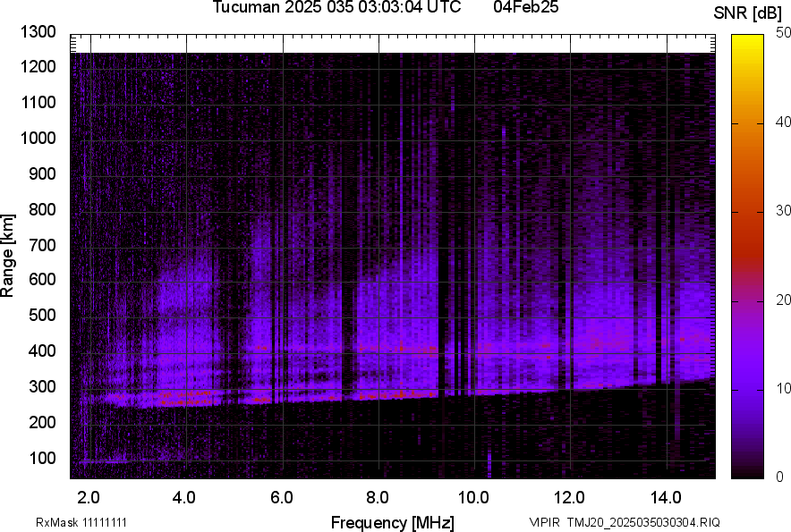The image size is (791, 532).
Task: Click the '40' tick on SNR colorbar
Action: coord(784,122)
